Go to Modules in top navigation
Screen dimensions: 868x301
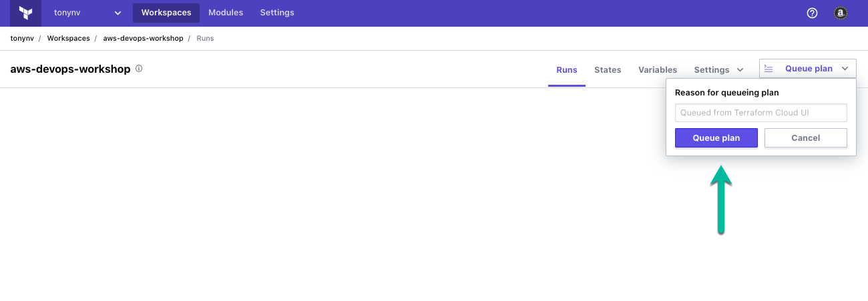coord(226,13)
